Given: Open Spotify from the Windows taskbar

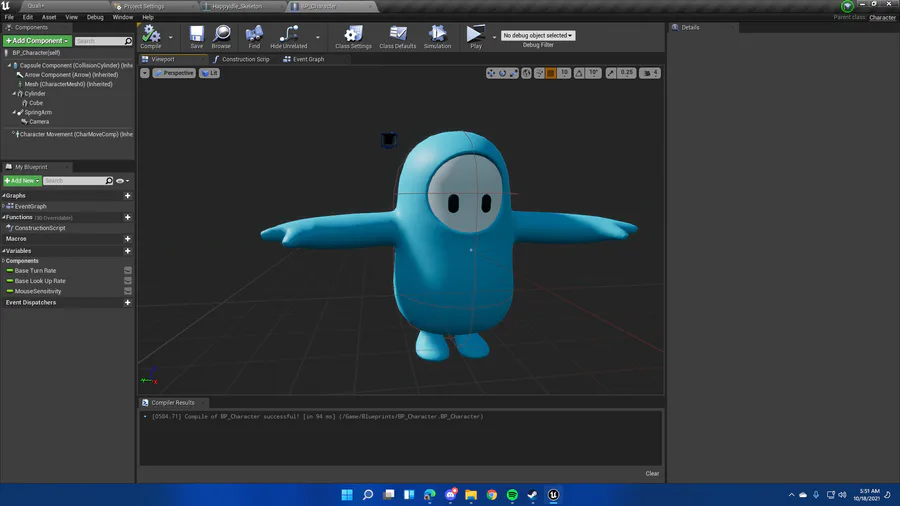Looking at the screenshot, I should tap(512, 495).
